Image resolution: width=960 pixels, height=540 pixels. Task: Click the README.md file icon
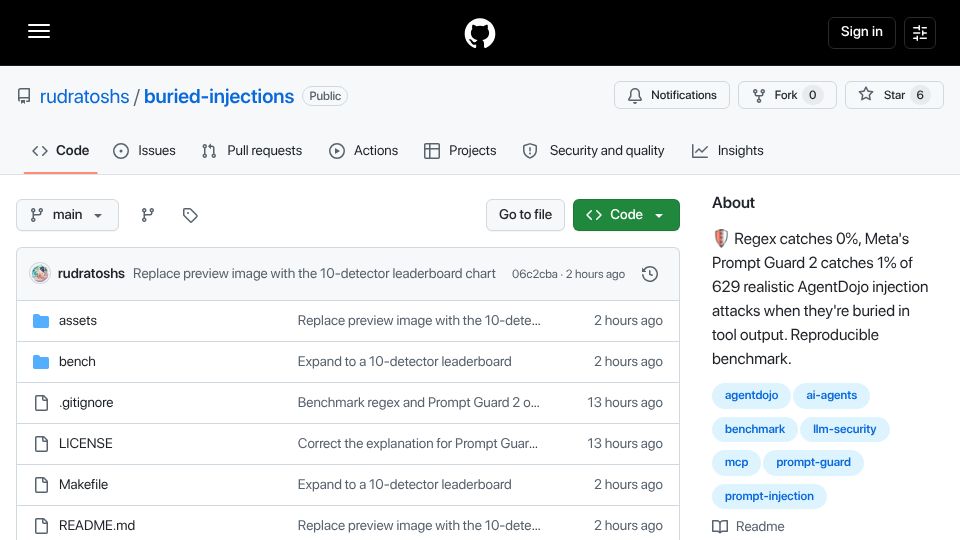coord(41,526)
